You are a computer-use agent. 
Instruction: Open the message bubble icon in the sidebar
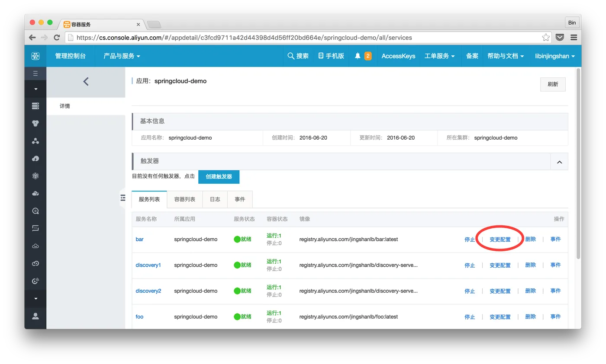click(x=35, y=228)
